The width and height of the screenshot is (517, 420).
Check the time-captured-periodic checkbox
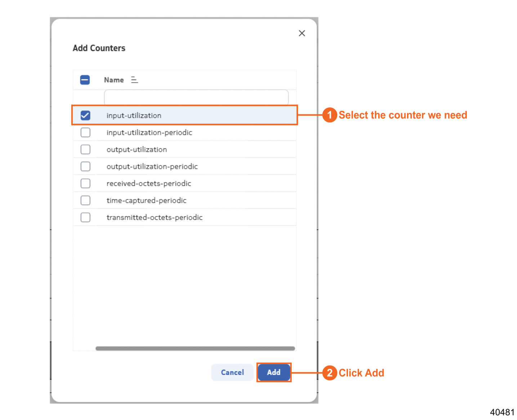85,200
